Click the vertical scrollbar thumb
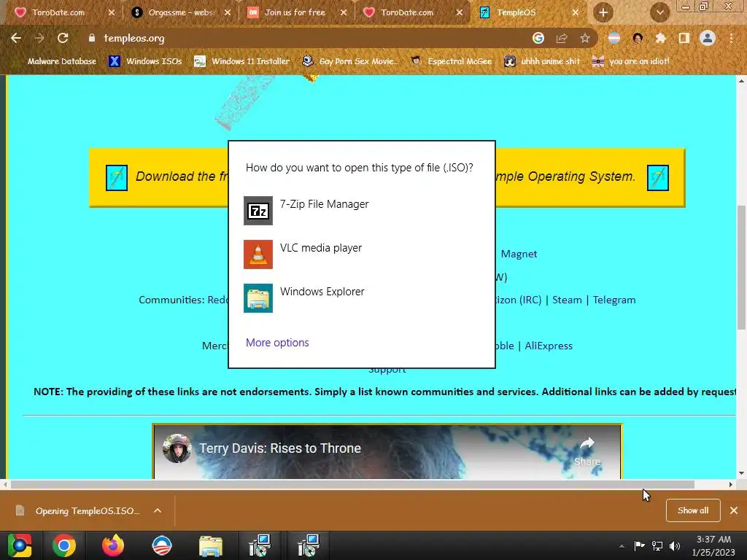Viewport: 747px width, 560px height. pyautogui.click(x=741, y=267)
